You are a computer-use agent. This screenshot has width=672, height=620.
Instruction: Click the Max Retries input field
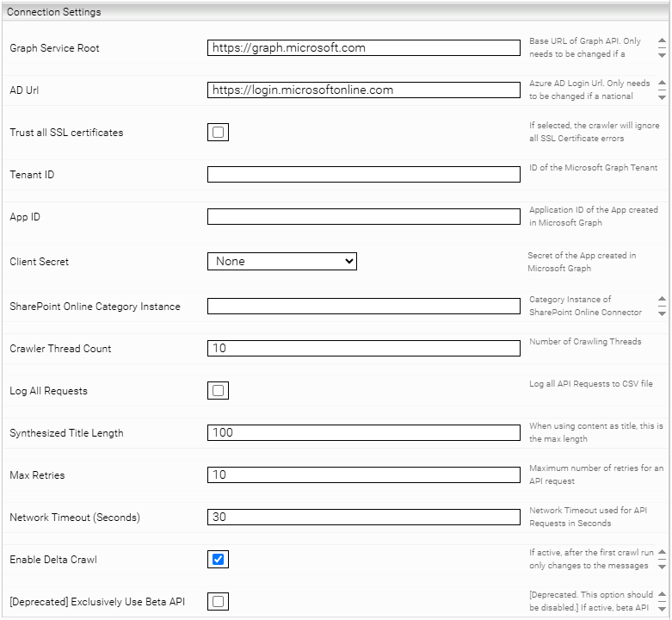(x=363, y=475)
